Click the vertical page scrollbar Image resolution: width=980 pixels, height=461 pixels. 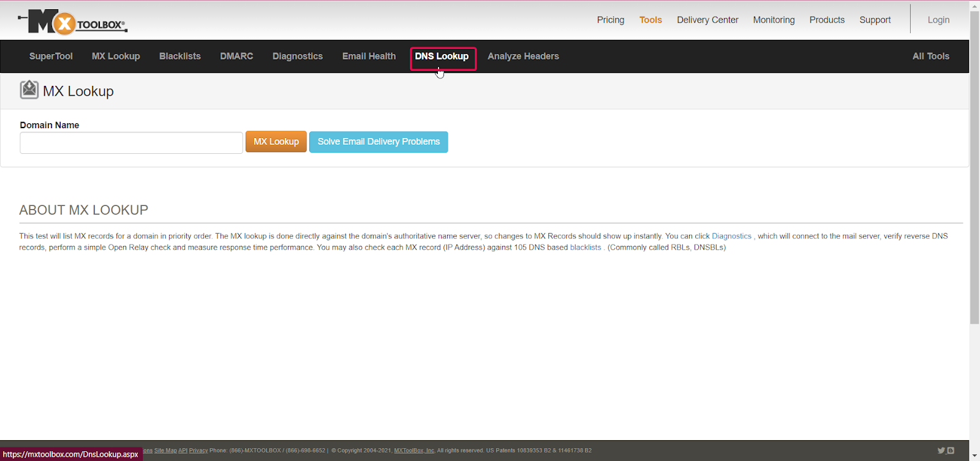point(974,167)
